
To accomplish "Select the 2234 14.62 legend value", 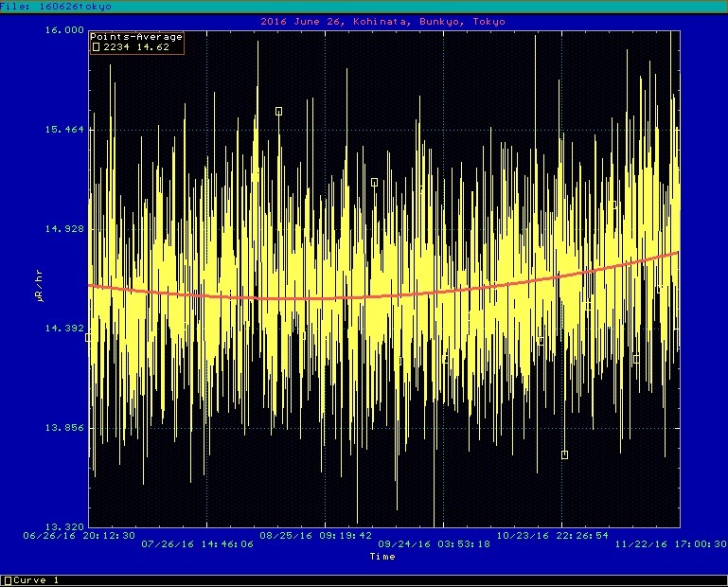I will (136, 46).
